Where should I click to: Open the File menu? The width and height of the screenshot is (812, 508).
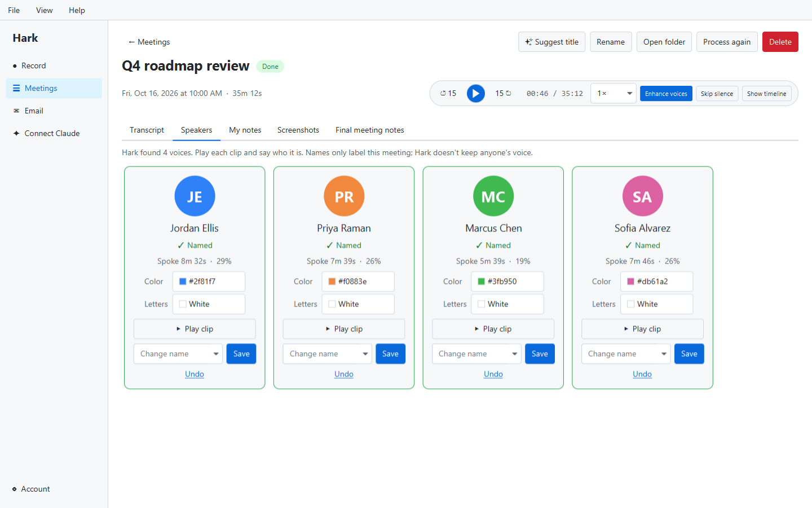[x=14, y=10]
